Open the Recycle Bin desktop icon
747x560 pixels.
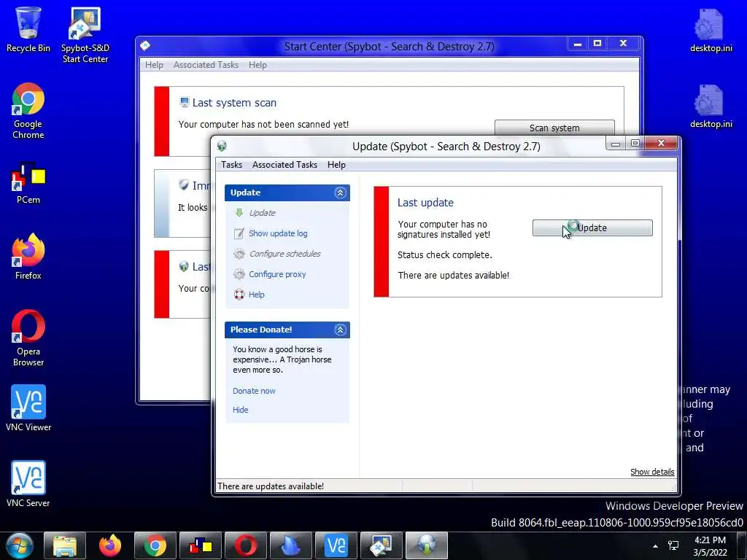(x=28, y=29)
